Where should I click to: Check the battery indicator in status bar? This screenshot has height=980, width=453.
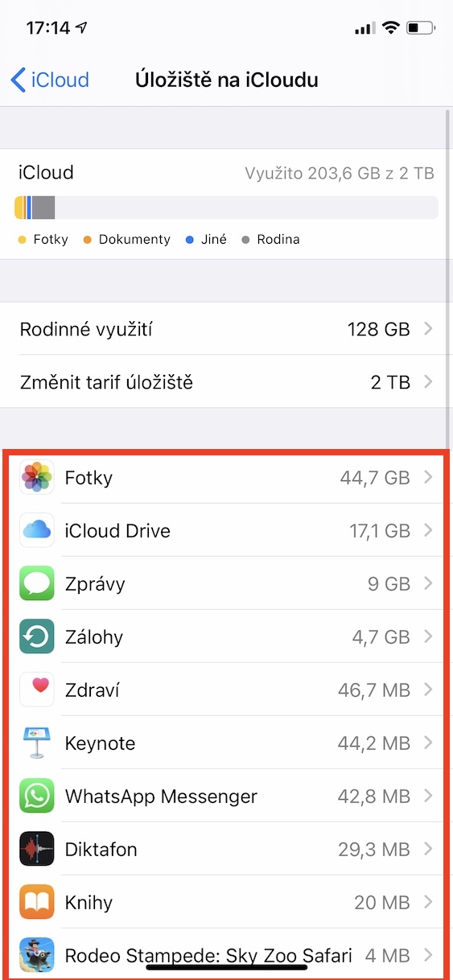[421, 28]
